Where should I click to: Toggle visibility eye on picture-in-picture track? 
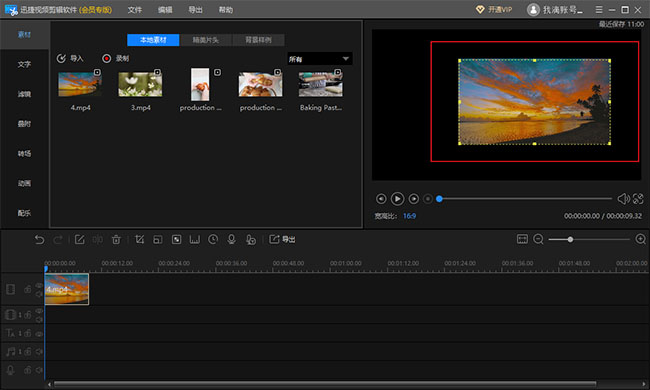pyautogui.click(x=39, y=311)
